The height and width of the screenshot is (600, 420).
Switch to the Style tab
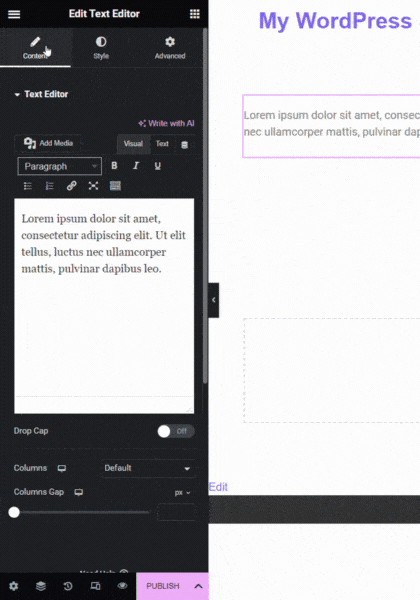point(101,48)
